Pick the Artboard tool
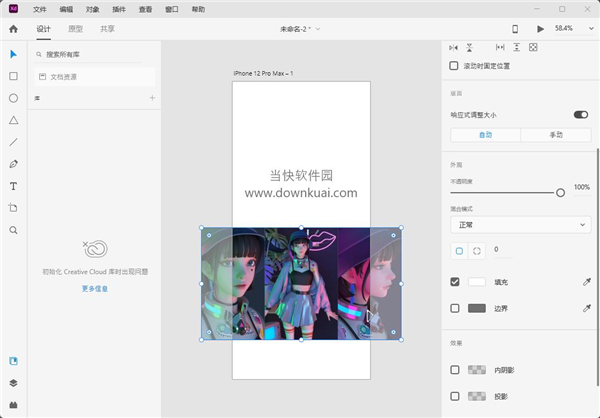 pyautogui.click(x=13, y=208)
